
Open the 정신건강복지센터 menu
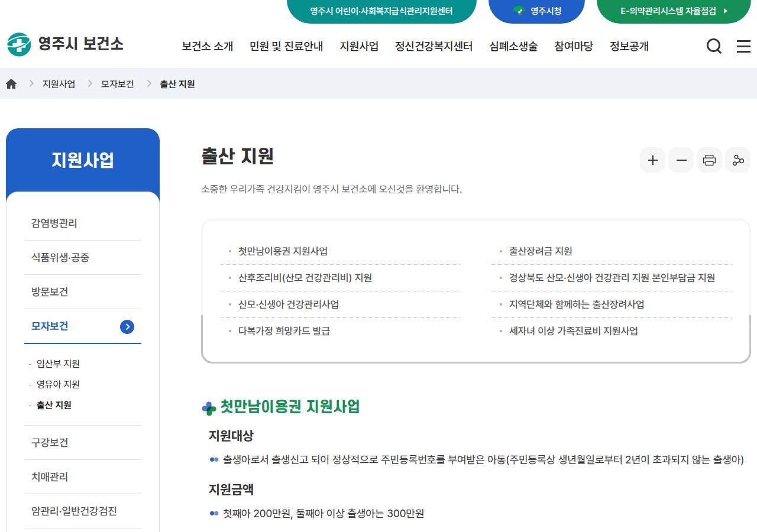(434, 46)
